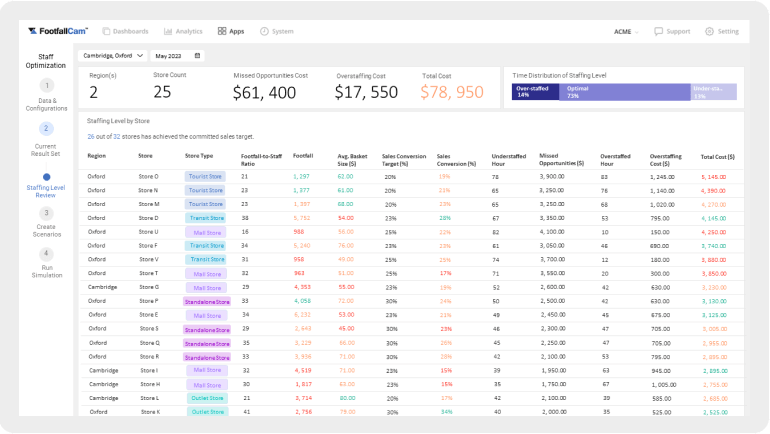Click the Mall Store tag for Store U
The image size is (770, 434).
coord(207,232)
